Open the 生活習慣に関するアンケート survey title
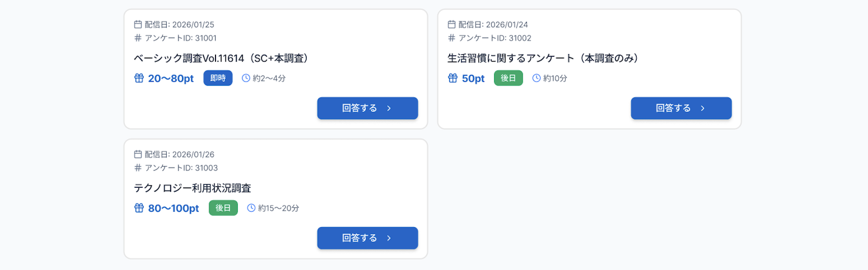The image size is (868, 270). 542,58
